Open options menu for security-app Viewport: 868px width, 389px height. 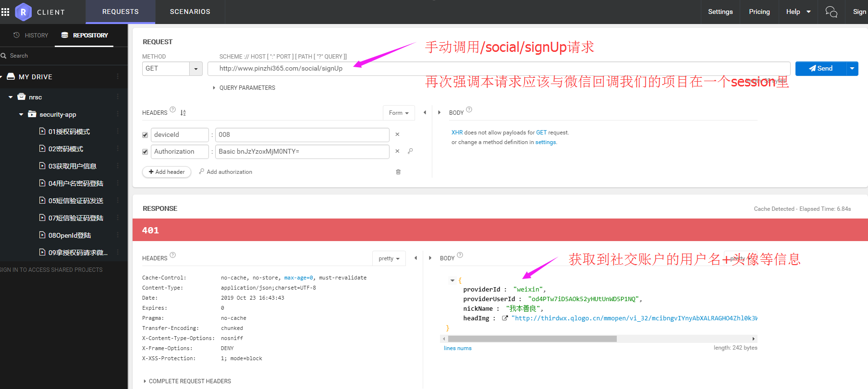pos(118,114)
